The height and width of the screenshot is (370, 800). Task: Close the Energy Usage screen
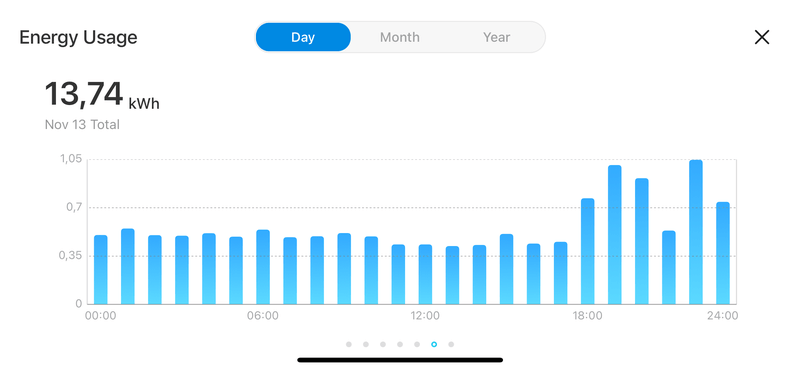(x=762, y=37)
